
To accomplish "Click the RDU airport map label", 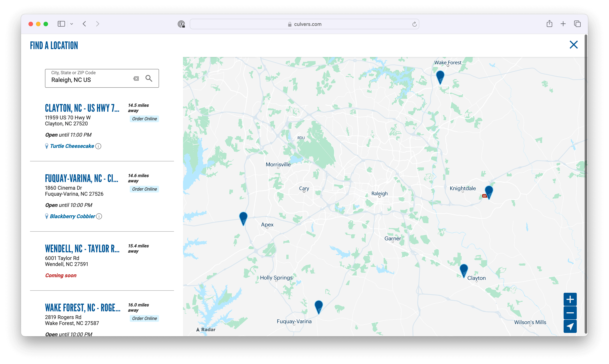I will 301,138.
